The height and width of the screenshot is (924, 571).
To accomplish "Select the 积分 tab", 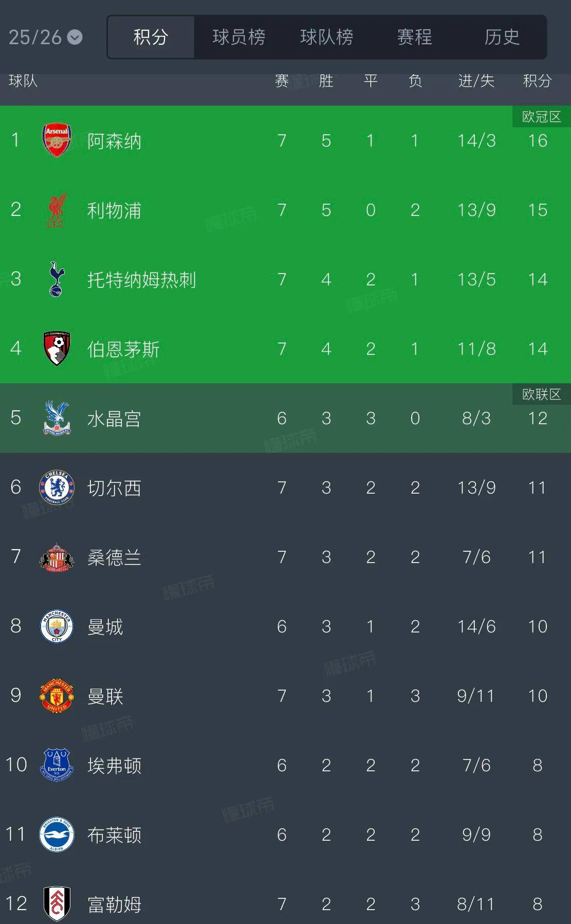I will [x=151, y=37].
